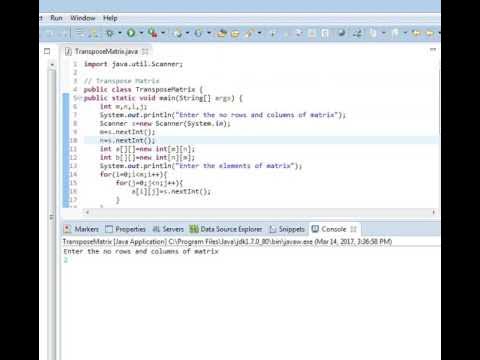This screenshot has height=360, width=480.
Task: Open the External Tools dropdown arrow
Action: pos(163,33)
